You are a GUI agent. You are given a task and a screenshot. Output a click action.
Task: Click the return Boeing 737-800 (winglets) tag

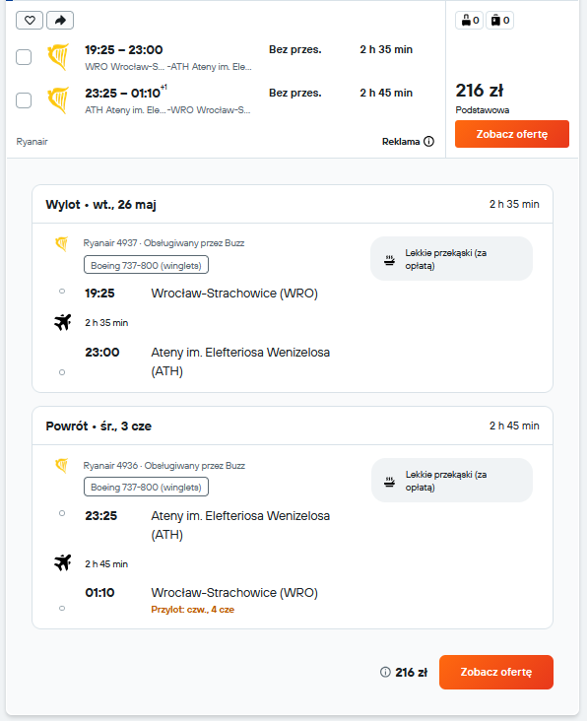tap(146, 487)
